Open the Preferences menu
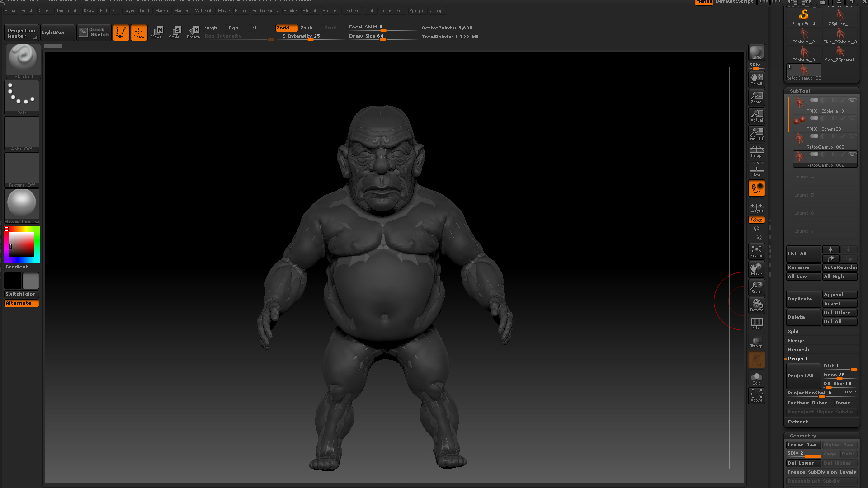The image size is (868, 488). click(x=265, y=11)
